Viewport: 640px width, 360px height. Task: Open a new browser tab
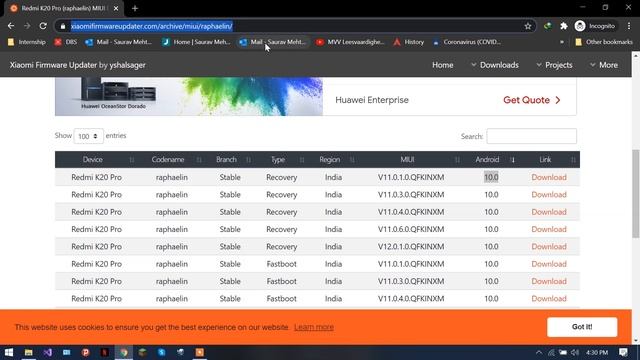point(135,8)
